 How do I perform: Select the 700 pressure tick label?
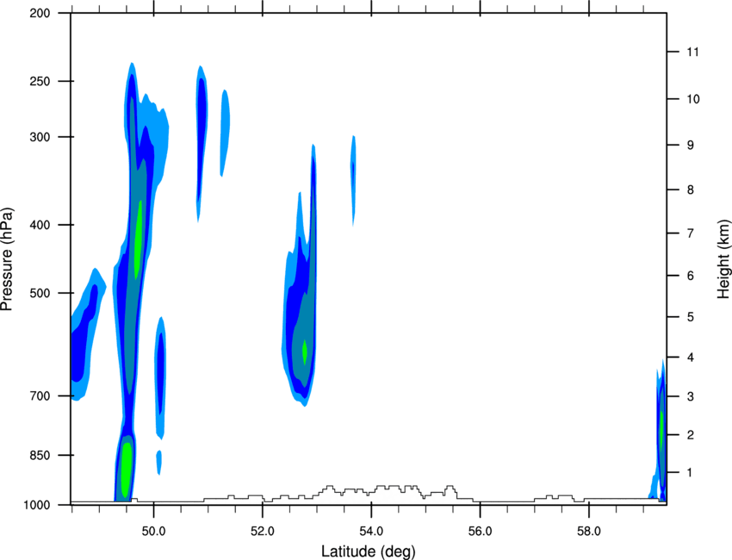click(40, 396)
